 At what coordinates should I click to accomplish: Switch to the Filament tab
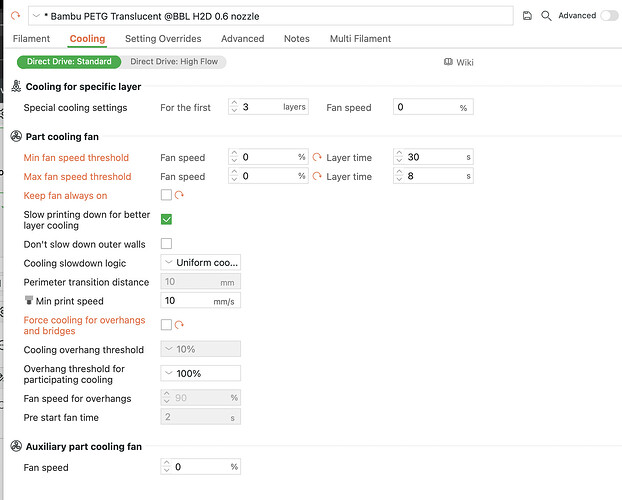click(x=31, y=38)
